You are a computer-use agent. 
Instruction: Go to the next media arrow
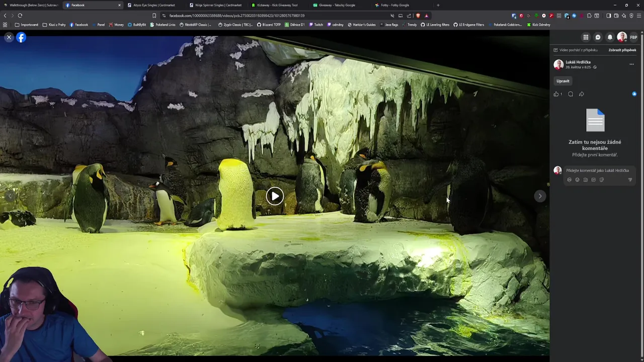tap(540, 196)
